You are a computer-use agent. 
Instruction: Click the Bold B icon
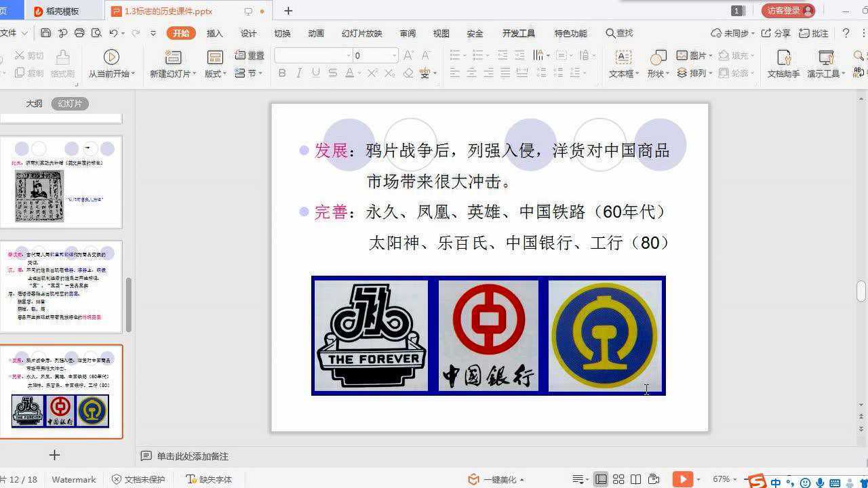282,73
